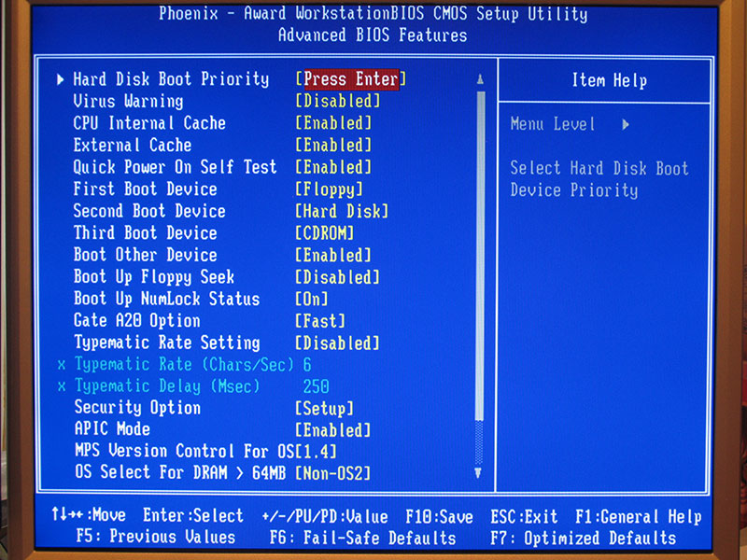This screenshot has width=747, height=560.
Task: Toggle CPU Internal Cache [Enabled] value
Action: (x=333, y=123)
